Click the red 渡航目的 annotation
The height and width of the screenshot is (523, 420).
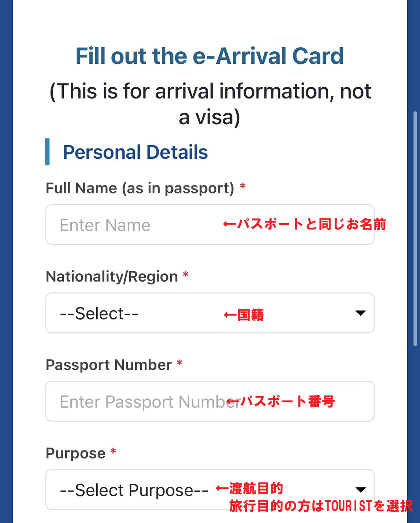tap(250, 489)
